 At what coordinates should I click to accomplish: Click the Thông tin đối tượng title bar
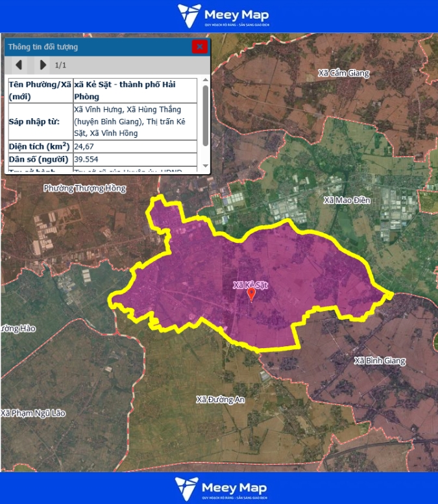click(97, 47)
